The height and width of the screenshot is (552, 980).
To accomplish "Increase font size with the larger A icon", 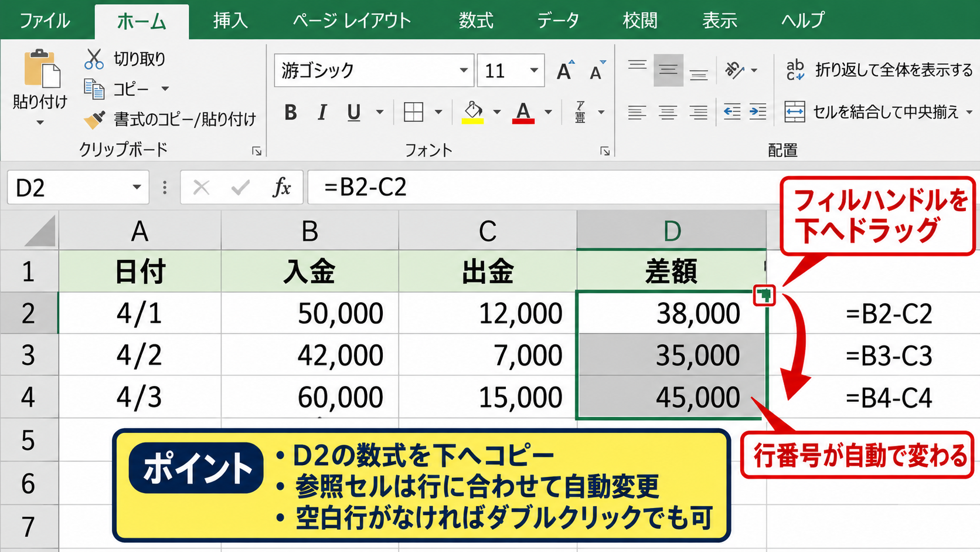I will (x=566, y=70).
